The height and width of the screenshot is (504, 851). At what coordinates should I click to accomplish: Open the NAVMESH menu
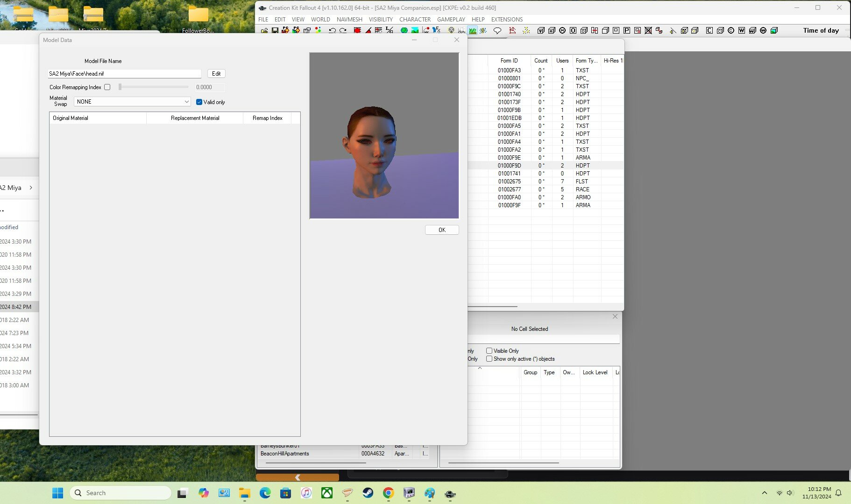349,20
